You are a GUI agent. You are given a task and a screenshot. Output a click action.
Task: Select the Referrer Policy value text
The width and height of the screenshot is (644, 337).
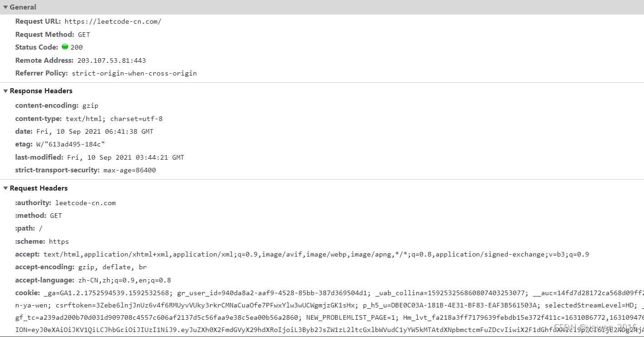[134, 73]
